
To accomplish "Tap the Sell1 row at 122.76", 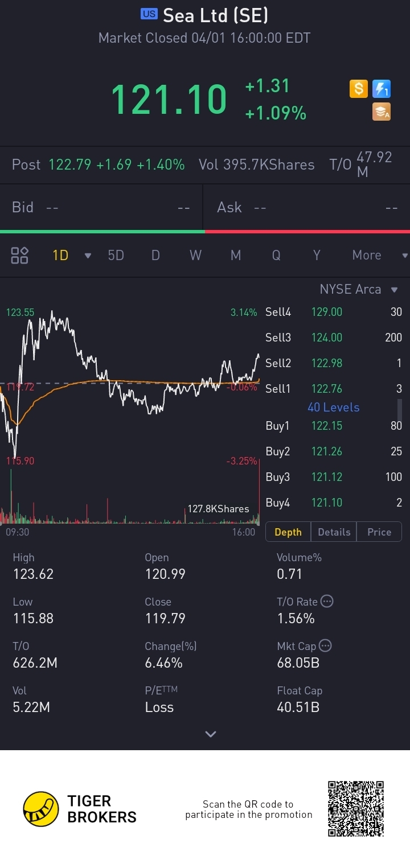I will pyautogui.click(x=334, y=389).
